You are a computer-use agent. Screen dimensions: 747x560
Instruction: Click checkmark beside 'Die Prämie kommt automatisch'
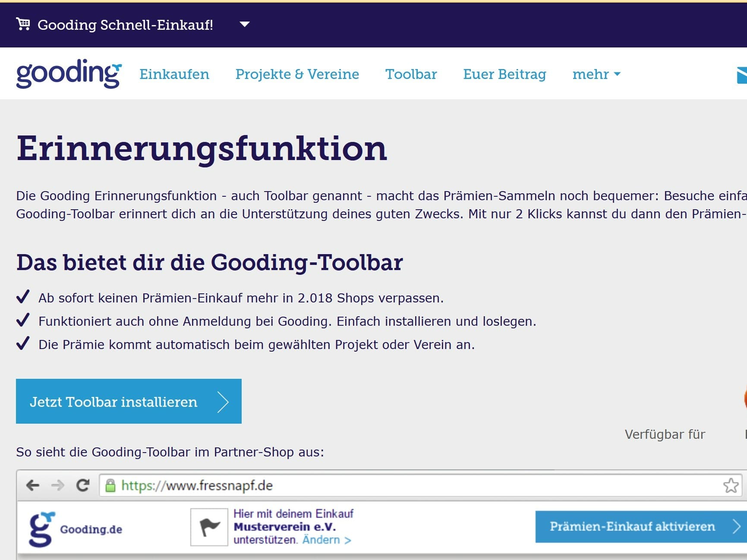23,343
